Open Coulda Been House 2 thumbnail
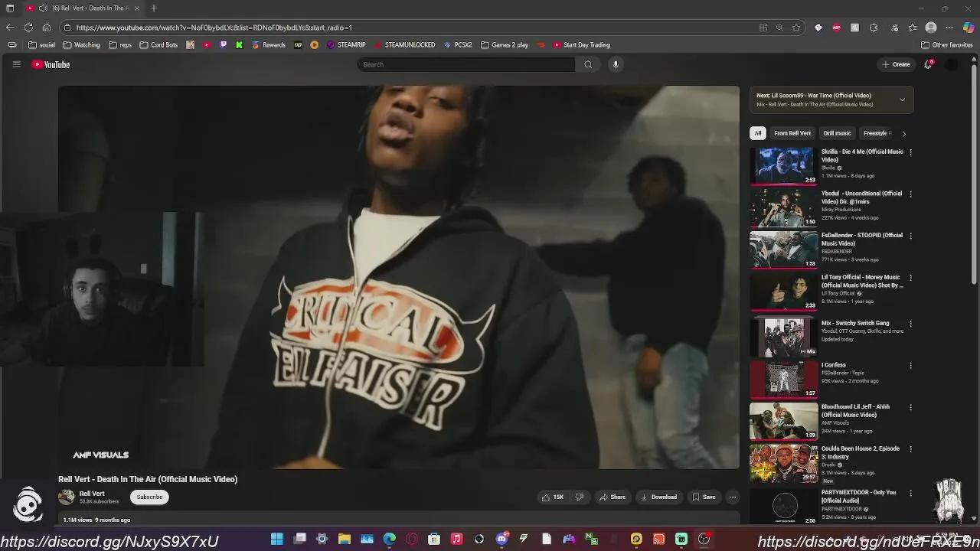The image size is (980, 551). pyautogui.click(x=784, y=463)
